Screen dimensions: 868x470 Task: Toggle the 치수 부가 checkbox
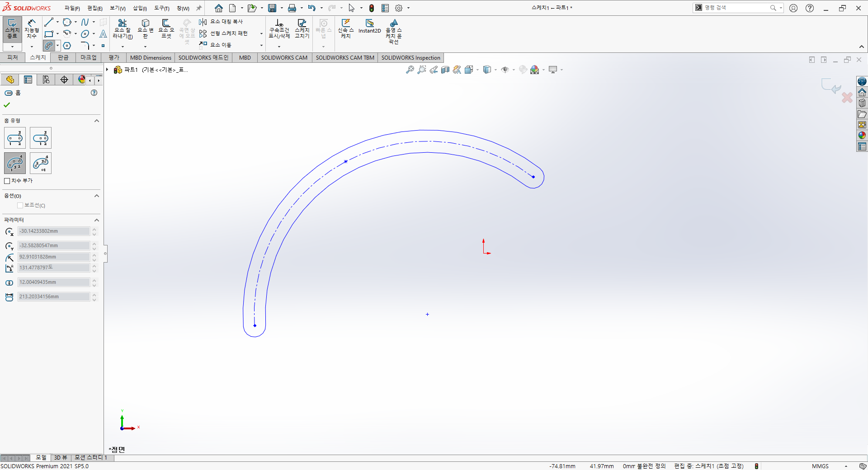(x=7, y=181)
